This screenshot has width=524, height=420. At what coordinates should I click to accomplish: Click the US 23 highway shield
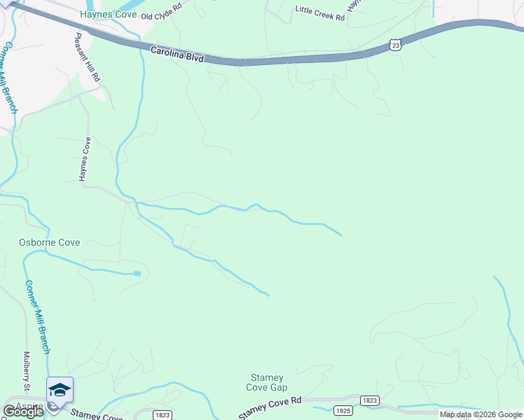coord(395,45)
